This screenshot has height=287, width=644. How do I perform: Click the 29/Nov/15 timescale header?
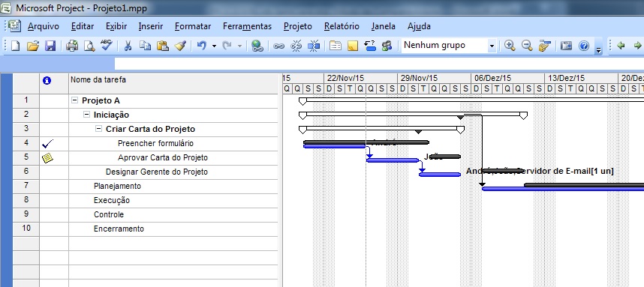click(x=434, y=78)
